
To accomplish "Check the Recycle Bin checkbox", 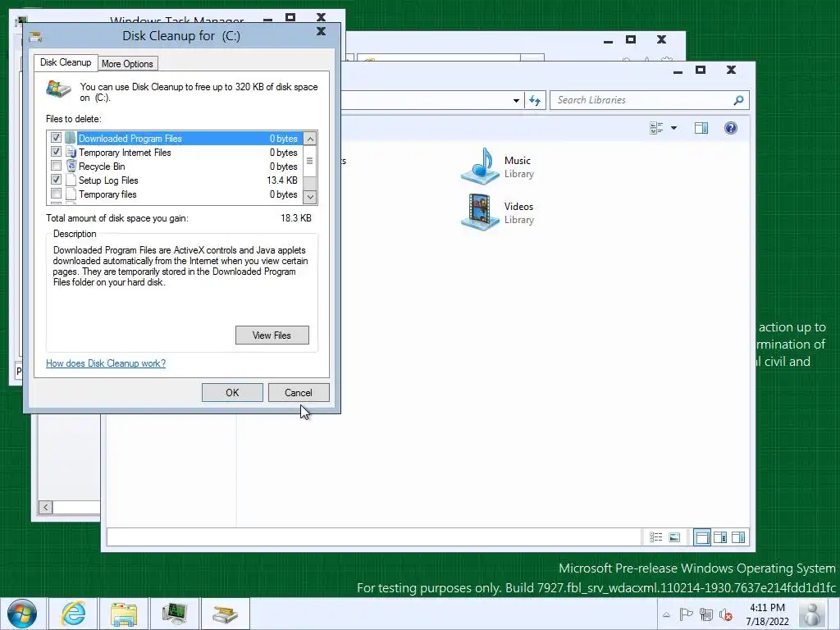I will [56, 166].
